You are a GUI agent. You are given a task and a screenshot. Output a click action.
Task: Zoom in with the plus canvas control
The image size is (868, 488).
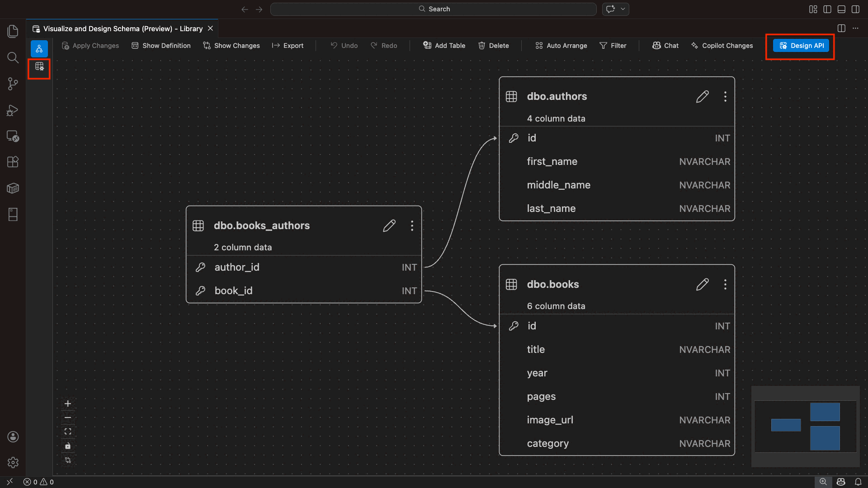coord(68,404)
